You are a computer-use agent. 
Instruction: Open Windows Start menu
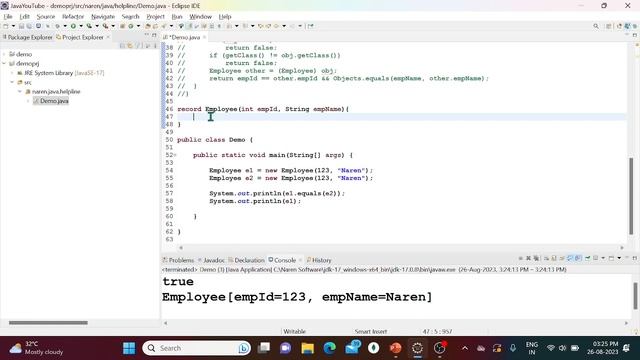tap(129, 348)
